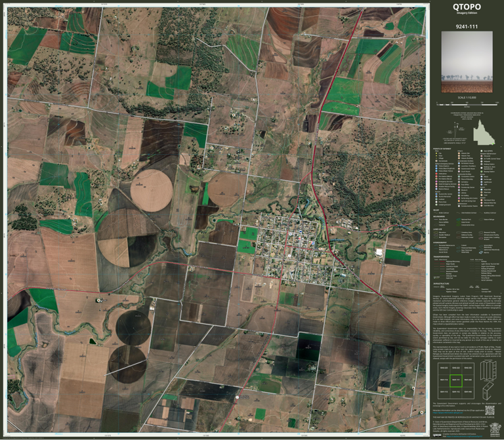Click the QTOPO title heading
The image size is (504, 440).
click(467, 7)
